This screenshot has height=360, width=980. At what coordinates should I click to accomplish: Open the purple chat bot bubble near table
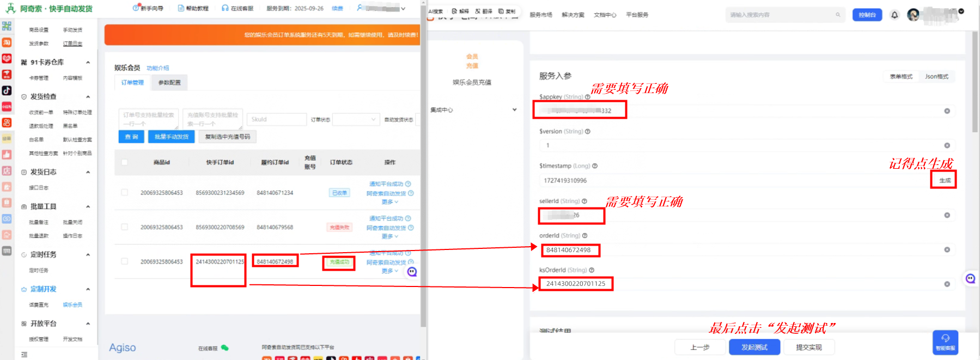(x=412, y=272)
